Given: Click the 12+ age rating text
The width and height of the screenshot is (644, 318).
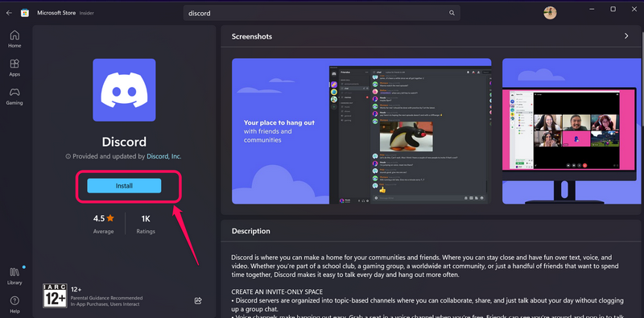Looking at the screenshot, I should (76, 289).
